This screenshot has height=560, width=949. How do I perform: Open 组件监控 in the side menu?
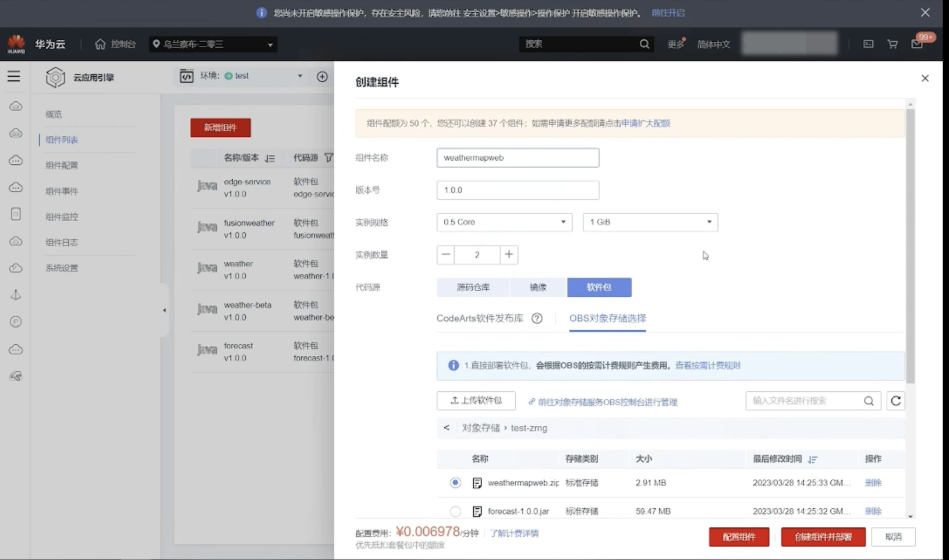62,217
